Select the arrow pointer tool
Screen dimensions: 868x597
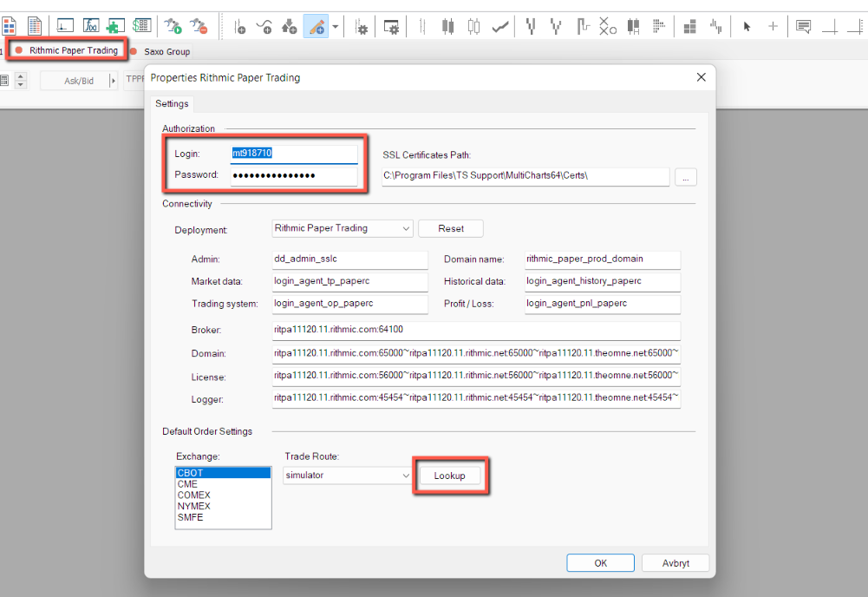click(747, 26)
